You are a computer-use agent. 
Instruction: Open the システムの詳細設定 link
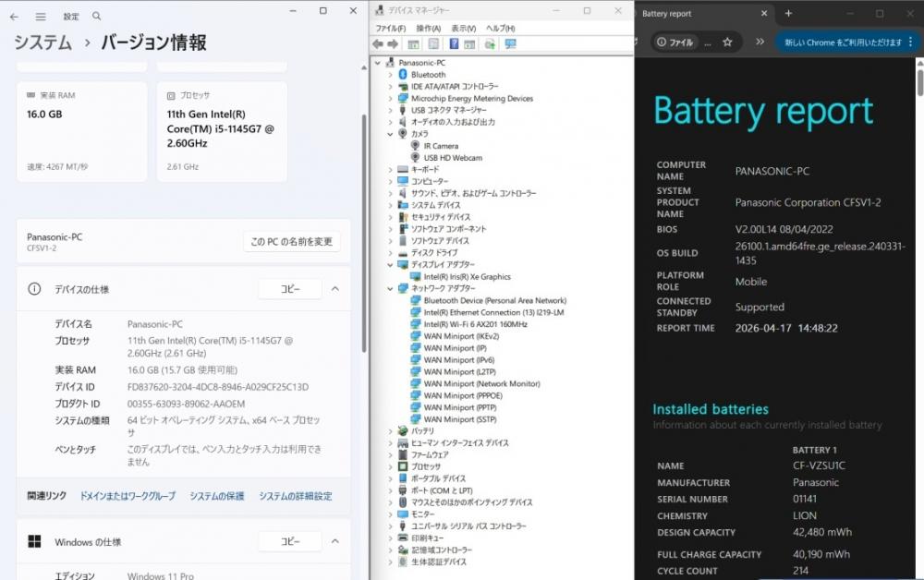click(295, 496)
